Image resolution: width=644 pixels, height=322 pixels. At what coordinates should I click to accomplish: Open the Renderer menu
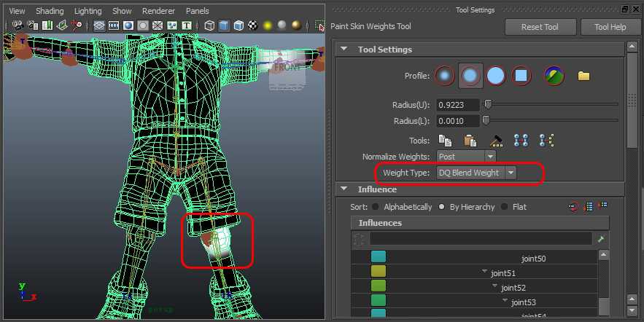click(x=158, y=11)
